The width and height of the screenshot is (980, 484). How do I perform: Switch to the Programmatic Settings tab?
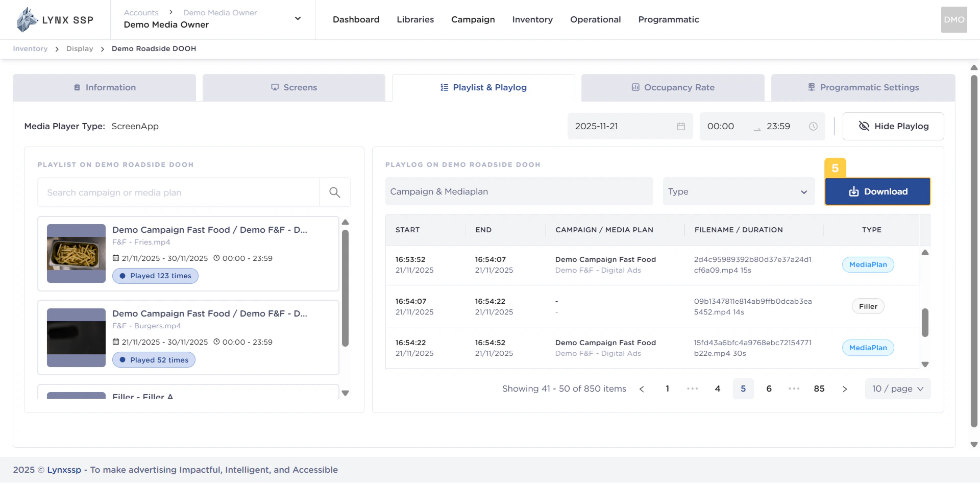click(863, 88)
